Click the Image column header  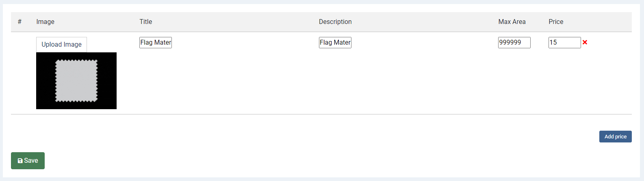click(x=45, y=22)
